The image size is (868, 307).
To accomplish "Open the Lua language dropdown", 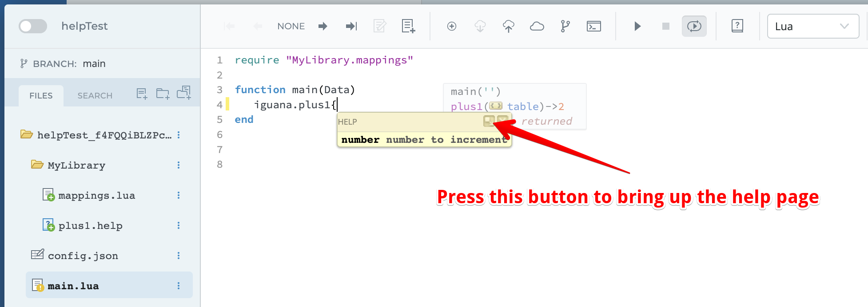I will pos(812,26).
